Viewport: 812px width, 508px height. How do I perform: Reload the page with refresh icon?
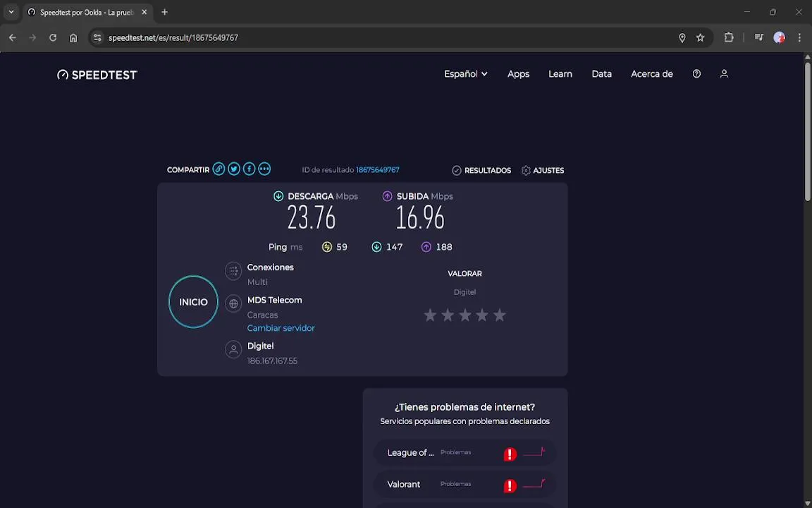point(53,37)
